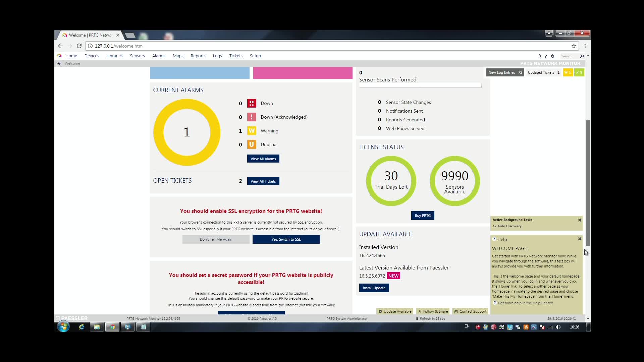
Task: Click the Buy PRTG button
Action: coord(423,216)
